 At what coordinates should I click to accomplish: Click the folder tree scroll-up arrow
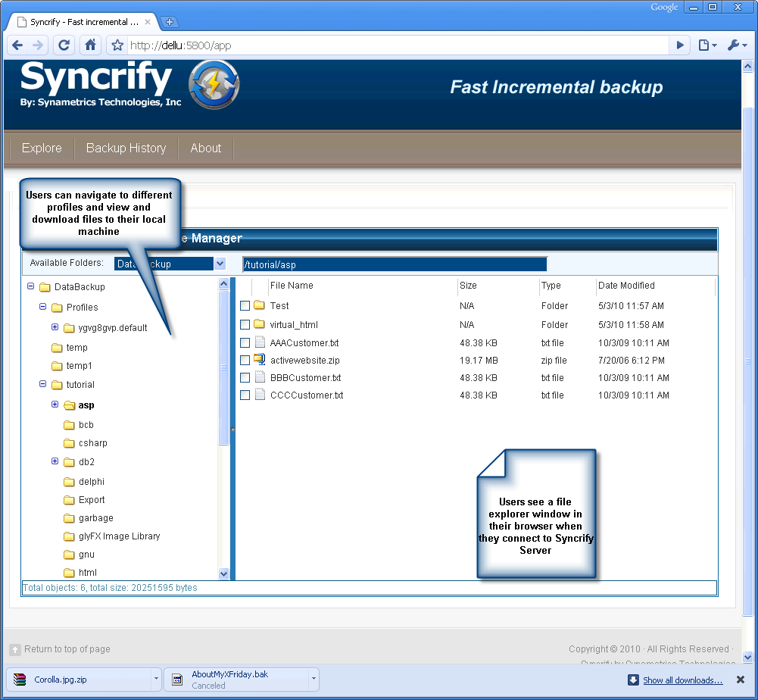(224, 283)
